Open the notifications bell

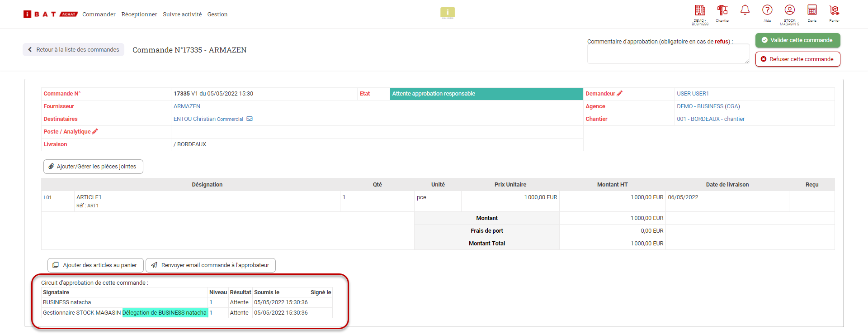click(745, 10)
